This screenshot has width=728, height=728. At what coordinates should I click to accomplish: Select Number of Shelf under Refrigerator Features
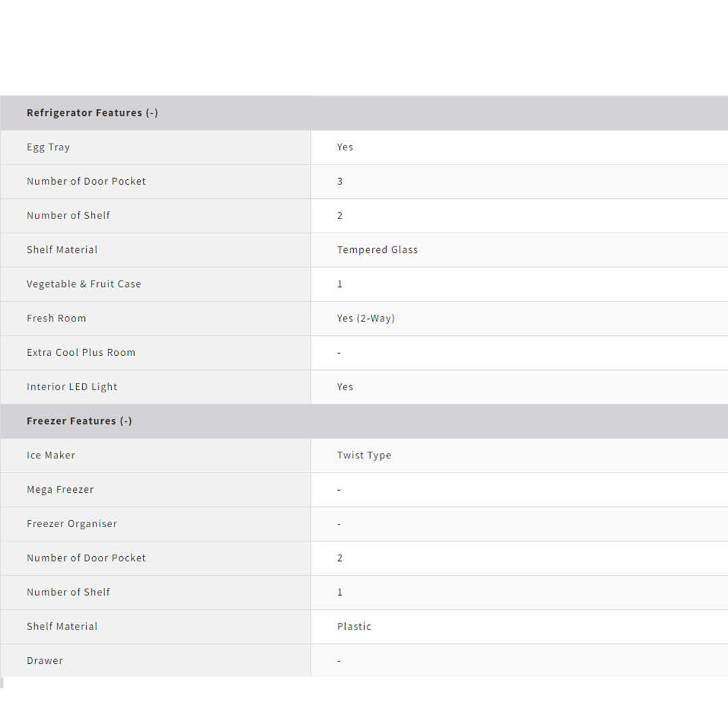click(69, 216)
